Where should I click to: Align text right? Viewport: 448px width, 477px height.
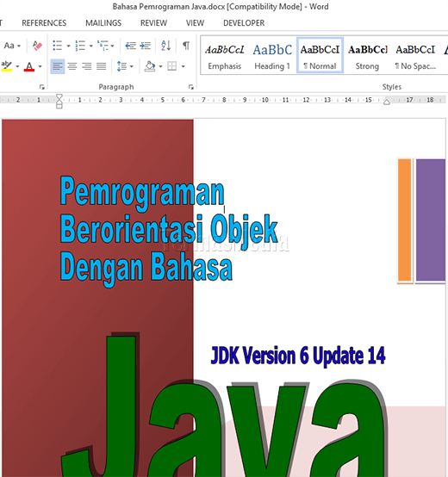[x=87, y=66]
